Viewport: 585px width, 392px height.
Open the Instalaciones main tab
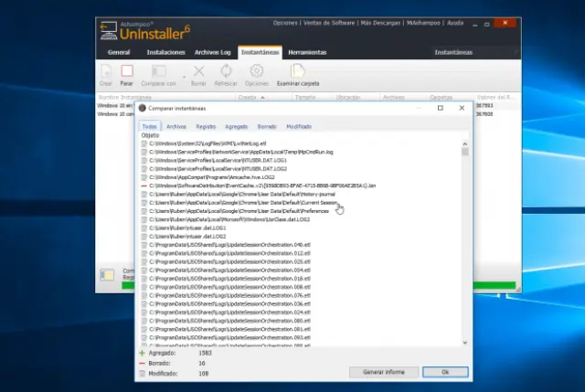(166, 52)
